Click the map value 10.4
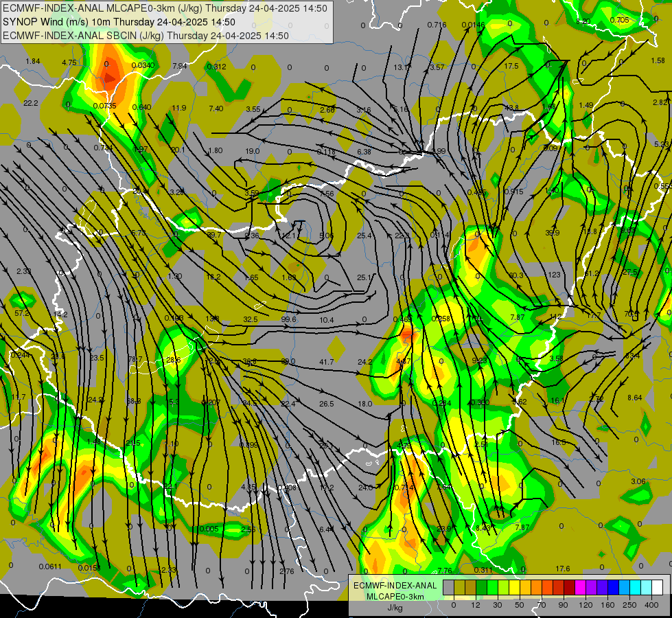672x618 pixels. (327, 320)
